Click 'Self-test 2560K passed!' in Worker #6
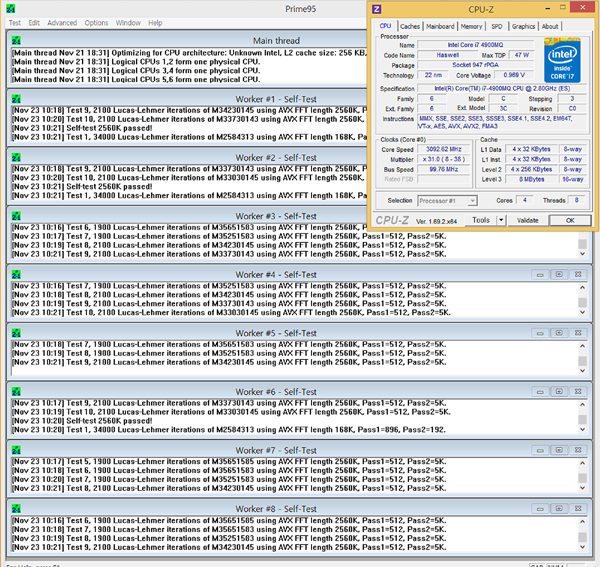Viewport: 600px width, 567px height. (x=109, y=421)
